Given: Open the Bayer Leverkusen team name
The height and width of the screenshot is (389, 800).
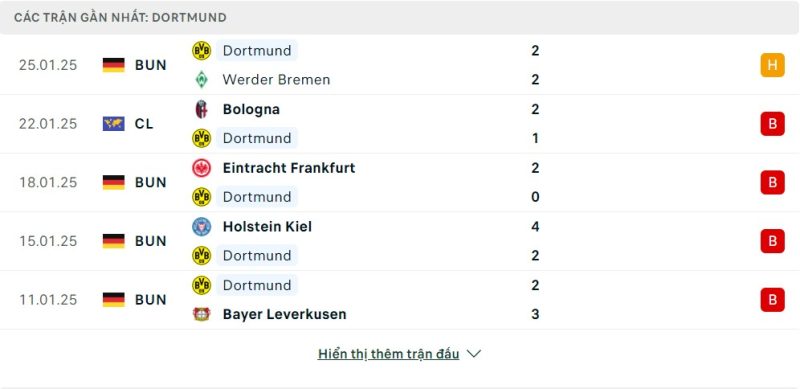Looking at the screenshot, I should [x=285, y=314].
